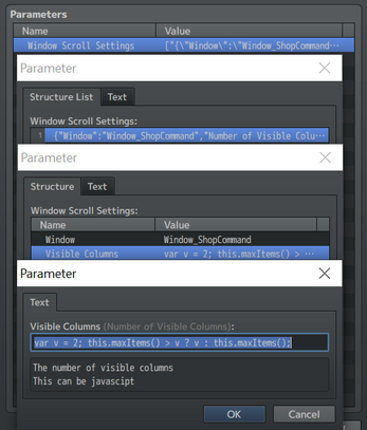Click the JSON value of Window Scroll Settings
367x430 pixels.
click(252, 45)
